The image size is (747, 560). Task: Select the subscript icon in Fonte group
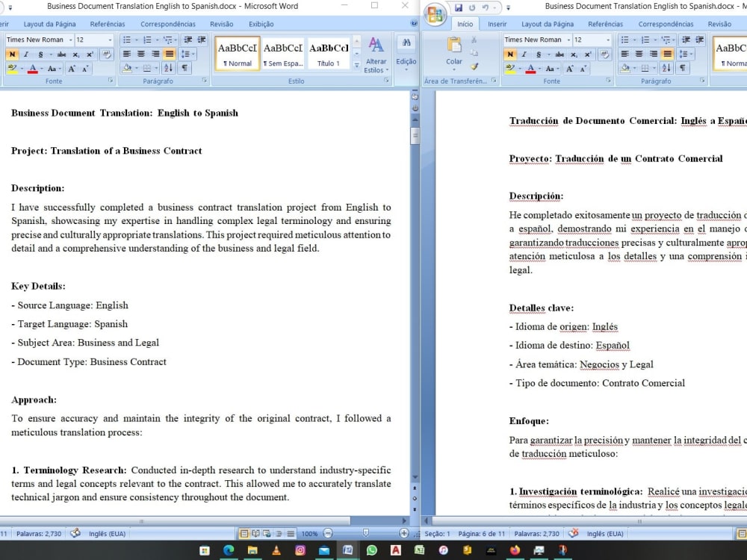tap(75, 54)
